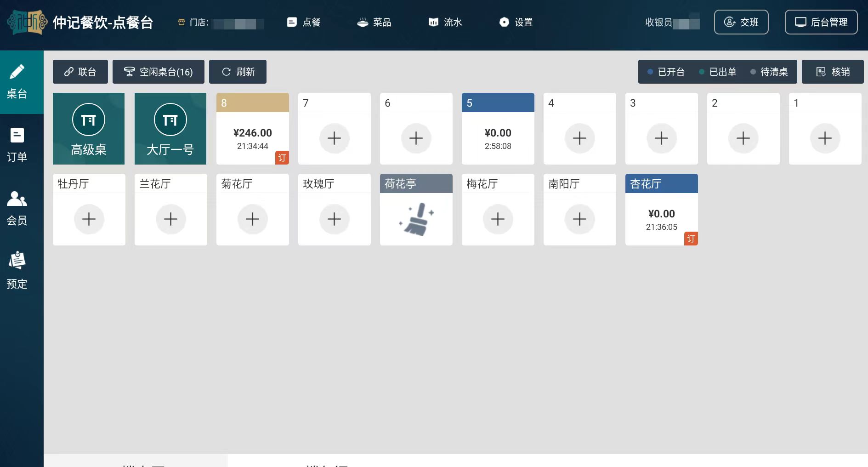The height and width of the screenshot is (467, 868).
Task: Open the 会员 members sidebar section
Action: [17, 209]
